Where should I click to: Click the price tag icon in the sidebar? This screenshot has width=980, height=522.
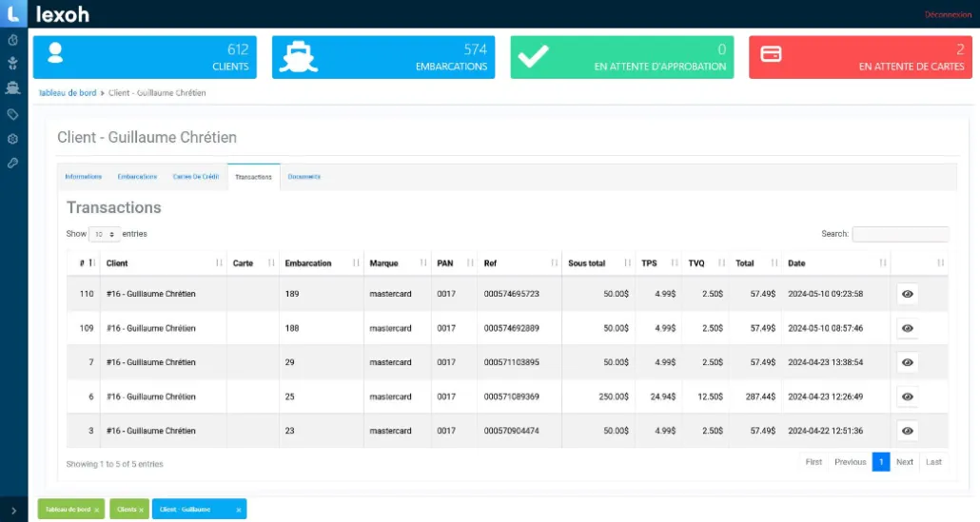(x=13, y=114)
